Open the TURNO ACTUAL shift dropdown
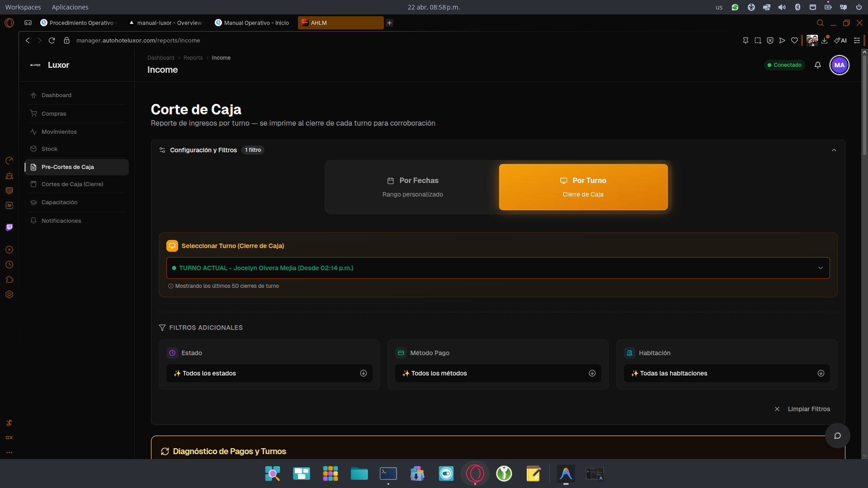868x488 pixels. pos(498,268)
